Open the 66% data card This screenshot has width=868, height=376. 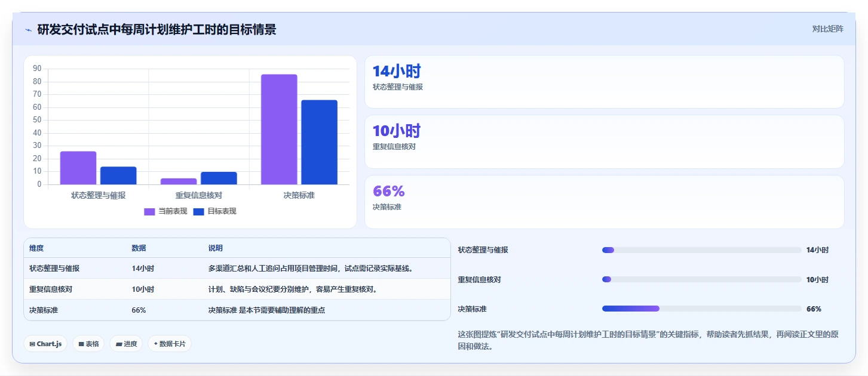click(604, 202)
